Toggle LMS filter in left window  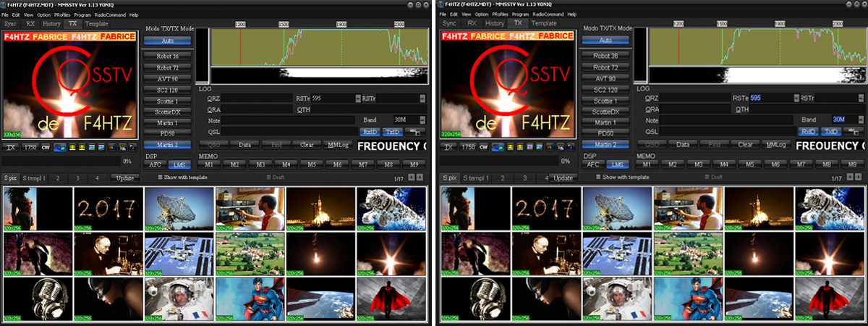[x=178, y=164]
